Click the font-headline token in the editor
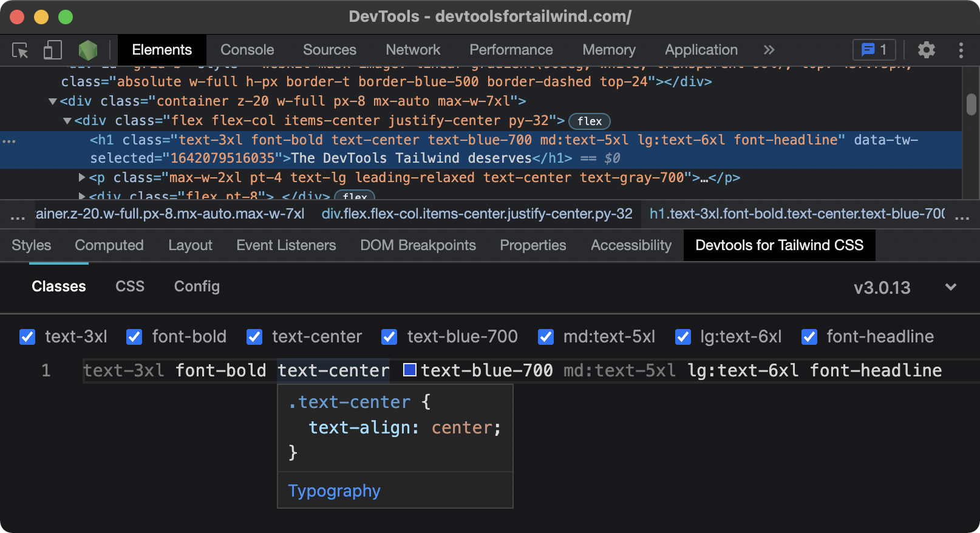 click(x=876, y=370)
